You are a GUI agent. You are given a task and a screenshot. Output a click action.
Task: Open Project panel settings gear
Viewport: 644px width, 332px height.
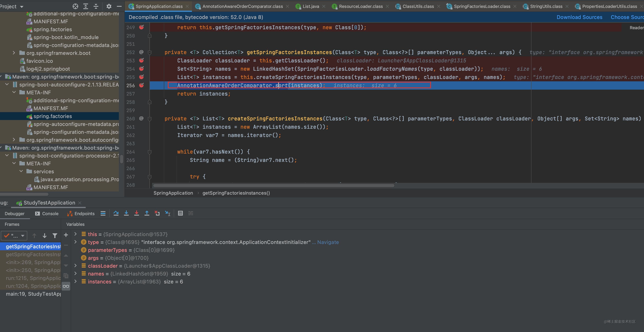109,6
